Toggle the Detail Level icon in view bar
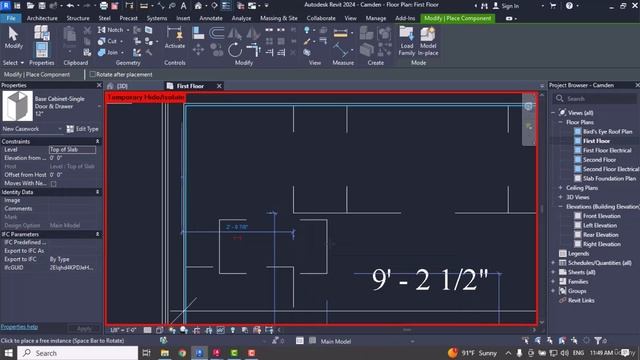 147,330
